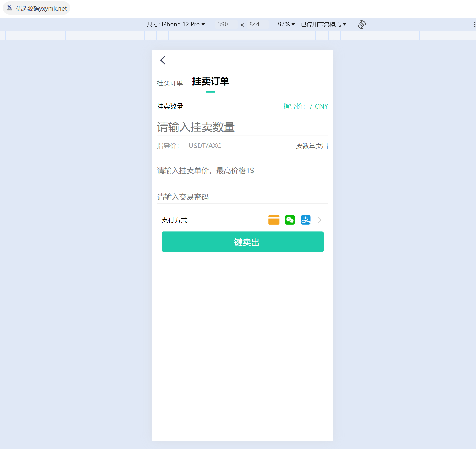
Task: Open the 97% zoom dropdown
Action: tap(286, 25)
